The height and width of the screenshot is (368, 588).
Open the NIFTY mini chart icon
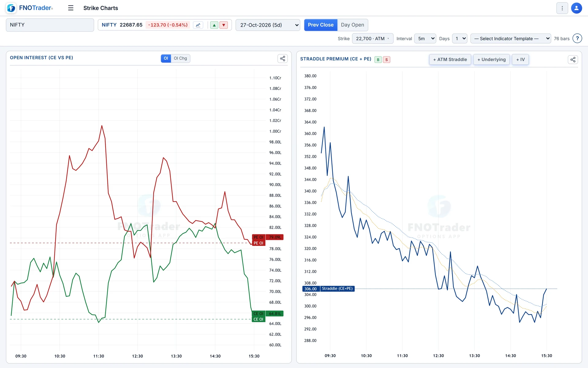198,25
